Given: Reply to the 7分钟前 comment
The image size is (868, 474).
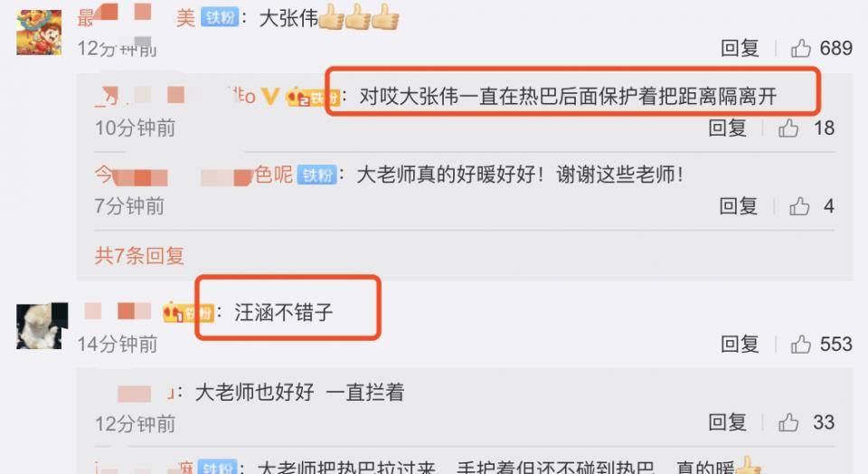Looking at the screenshot, I should point(738,206).
